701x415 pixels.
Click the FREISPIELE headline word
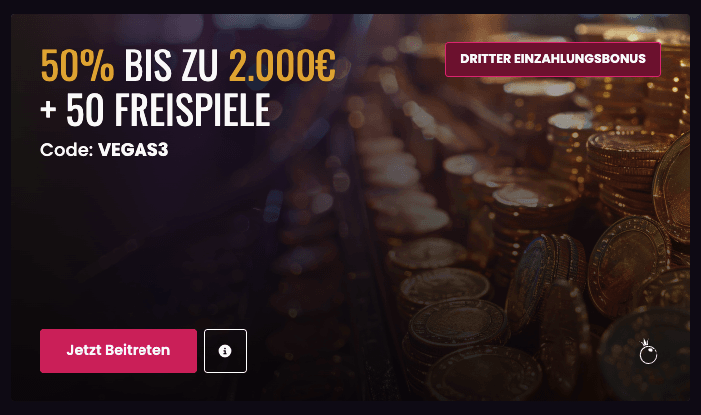[x=193, y=110]
